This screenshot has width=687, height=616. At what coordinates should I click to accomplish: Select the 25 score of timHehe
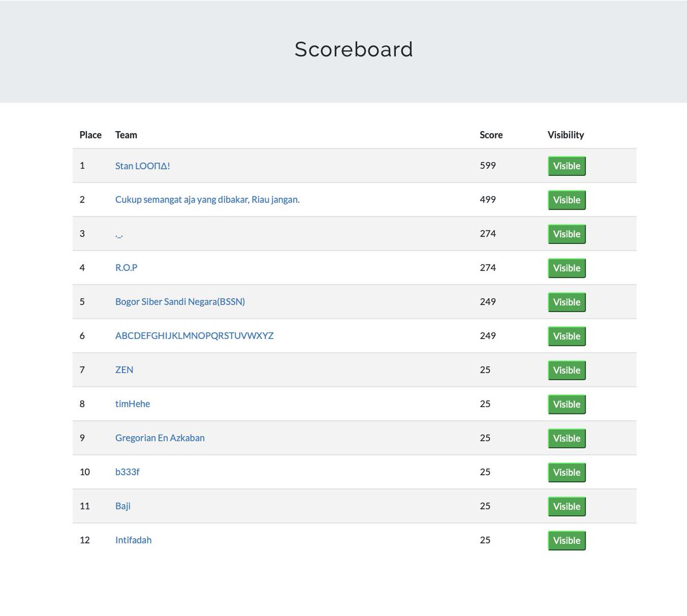485,404
